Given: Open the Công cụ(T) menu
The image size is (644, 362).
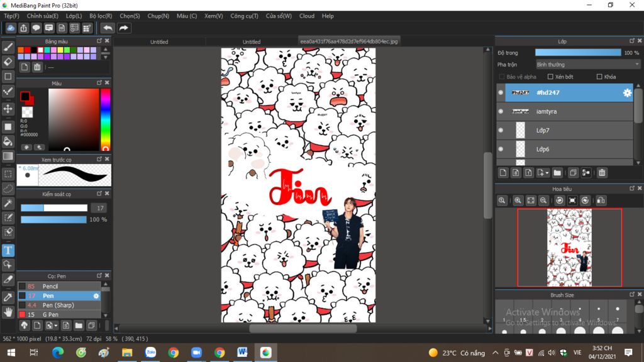Looking at the screenshot, I should tap(244, 16).
